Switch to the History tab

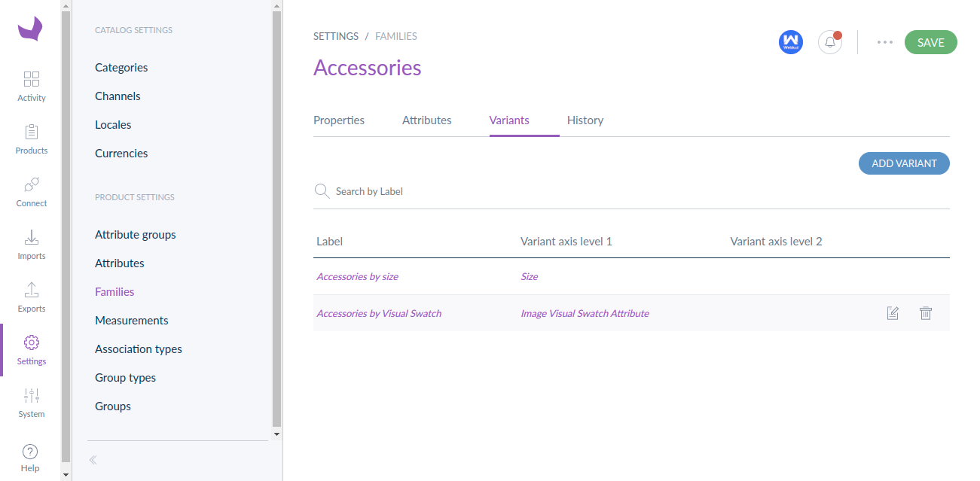pos(585,120)
